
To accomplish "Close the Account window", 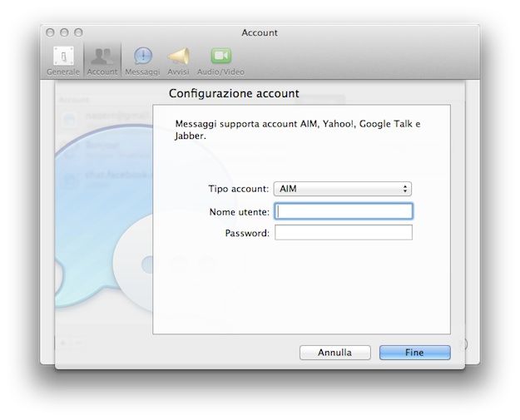I will [50, 32].
